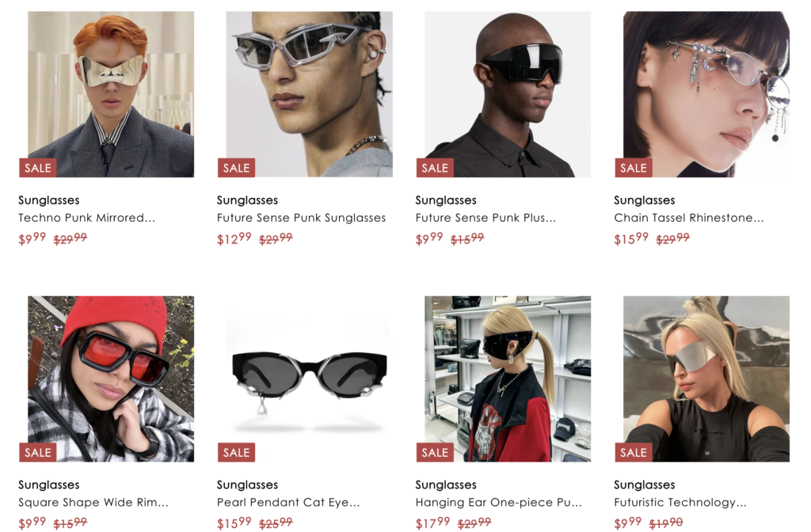Open the Future Sense Punk Sunglasses photo
This screenshot has height=532, width=811.
(x=310, y=94)
